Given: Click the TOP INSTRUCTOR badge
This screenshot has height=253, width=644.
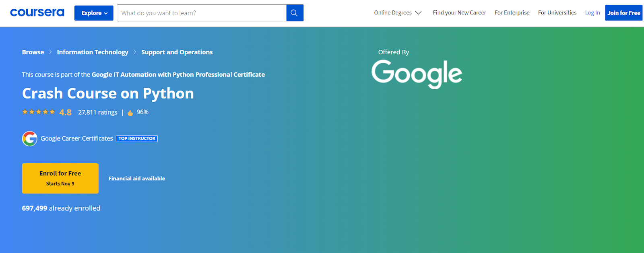Looking at the screenshot, I should coord(137,138).
